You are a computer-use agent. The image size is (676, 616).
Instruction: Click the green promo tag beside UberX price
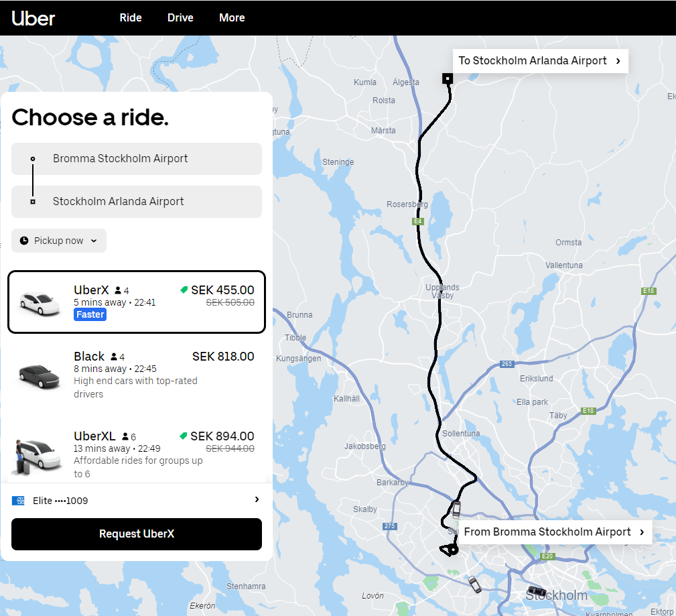183,290
